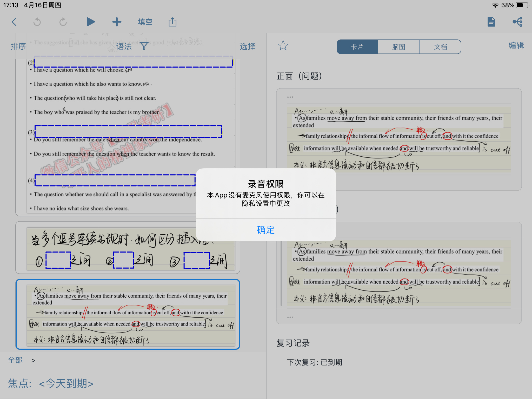Click the 全部 breadcrumb link

click(x=15, y=360)
